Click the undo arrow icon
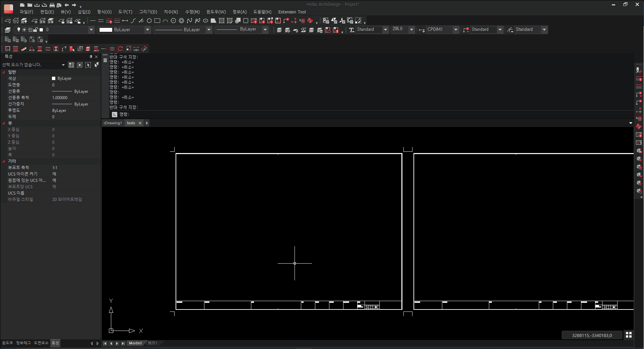 tap(67, 5)
